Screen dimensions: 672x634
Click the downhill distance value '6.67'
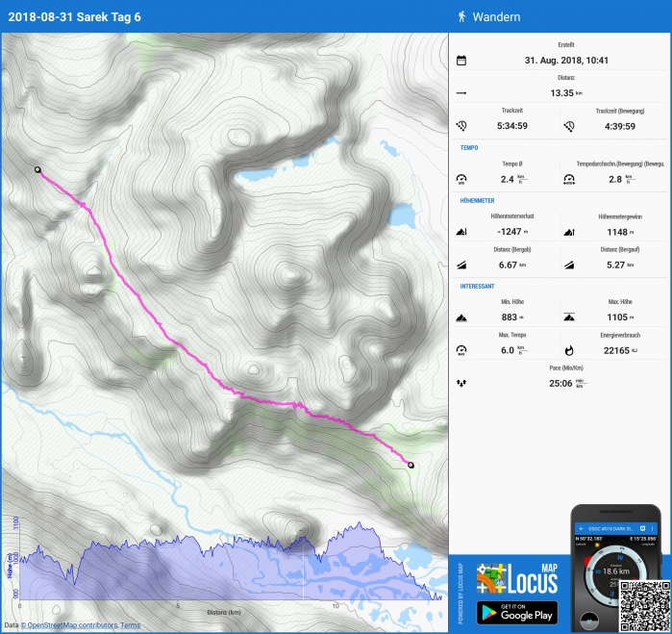click(x=508, y=265)
